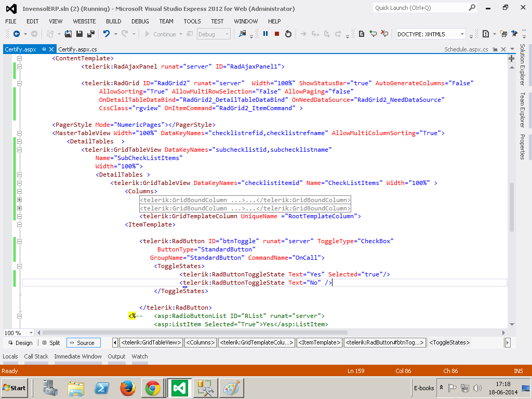
Task: Collapse the ContentTemplate code block
Action: point(19,58)
